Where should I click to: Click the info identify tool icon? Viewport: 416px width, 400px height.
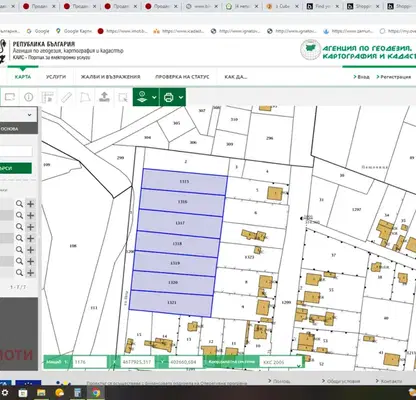pos(29,97)
